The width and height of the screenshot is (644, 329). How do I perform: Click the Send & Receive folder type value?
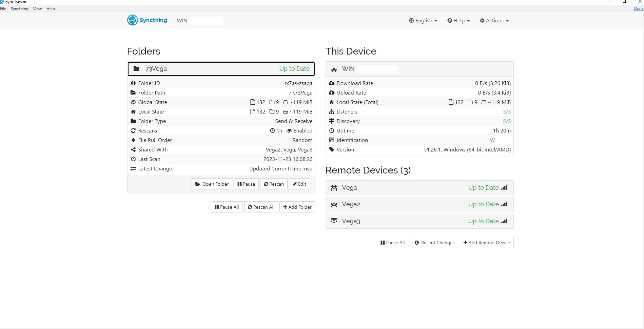point(294,121)
